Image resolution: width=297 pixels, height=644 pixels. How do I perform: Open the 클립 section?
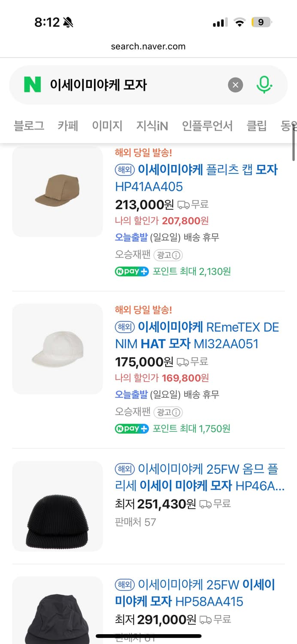click(256, 126)
